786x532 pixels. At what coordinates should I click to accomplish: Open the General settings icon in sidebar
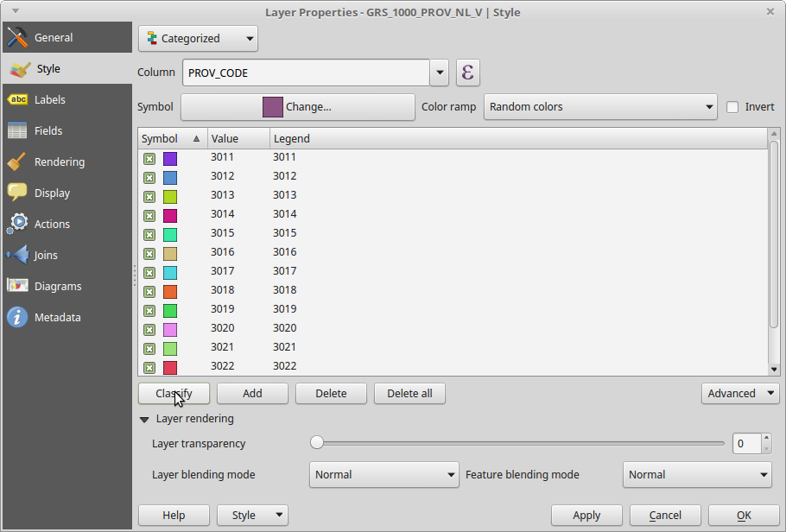tap(17, 38)
